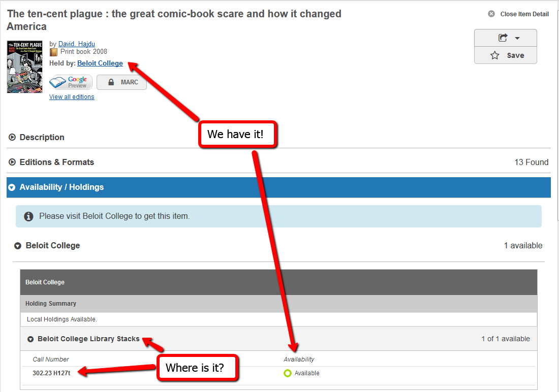Click the Availability column label

[x=299, y=359]
